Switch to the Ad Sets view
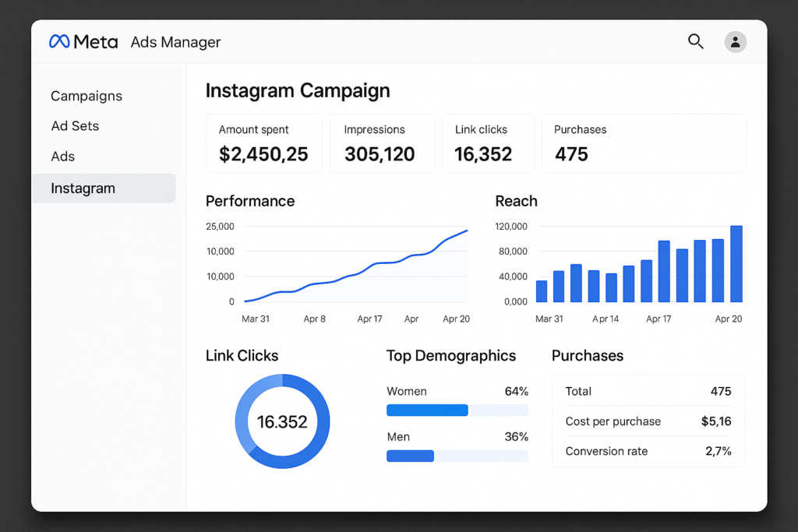This screenshot has width=798, height=532. click(x=74, y=125)
